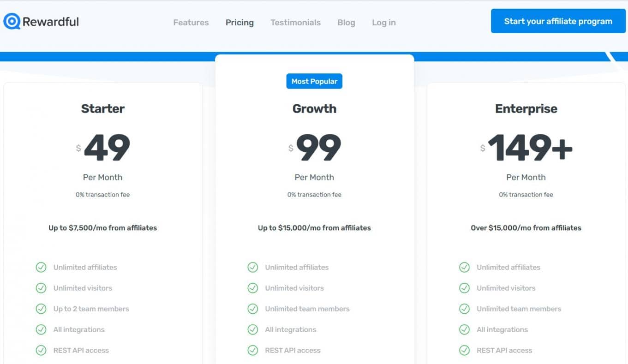The image size is (628, 364).
Task: Click checkmark beside Growth All integrations
Action: (x=253, y=329)
